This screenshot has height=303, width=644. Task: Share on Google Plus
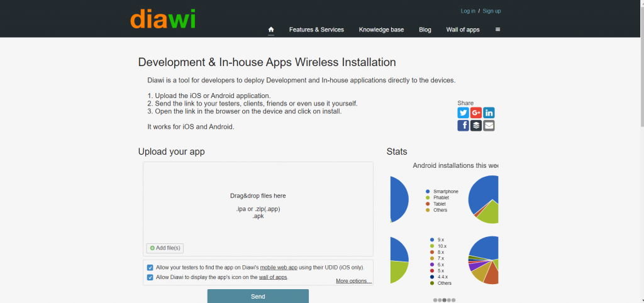(476, 113)
